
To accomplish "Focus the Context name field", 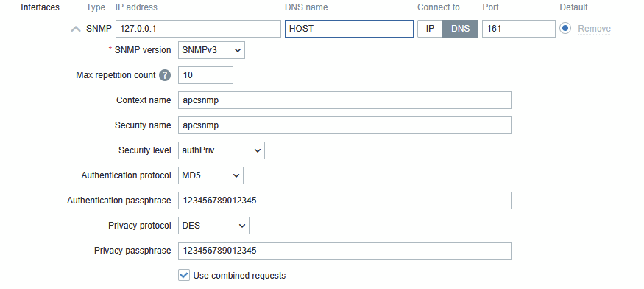I will click(x=344, y=100).
